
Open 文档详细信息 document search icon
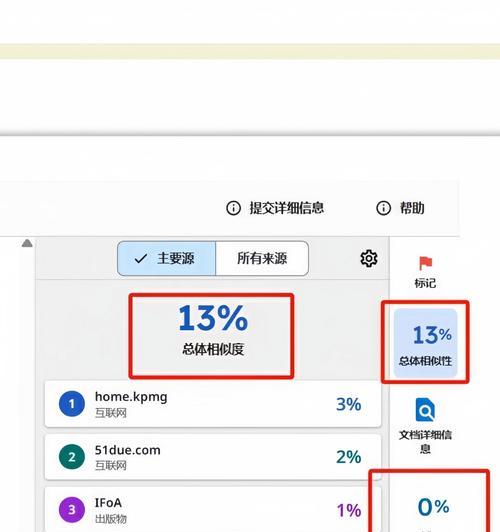(425, 410)
